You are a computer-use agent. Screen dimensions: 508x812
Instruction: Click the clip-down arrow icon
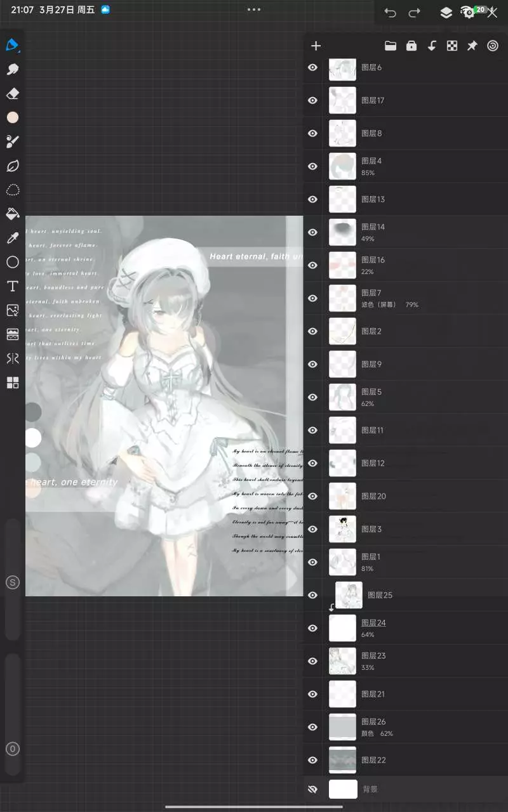(x=432, y=46)
